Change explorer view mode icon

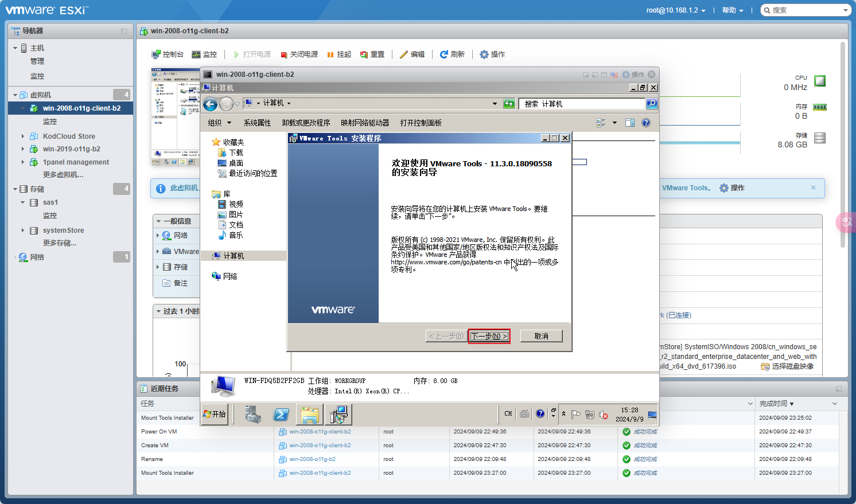[601, 123]
